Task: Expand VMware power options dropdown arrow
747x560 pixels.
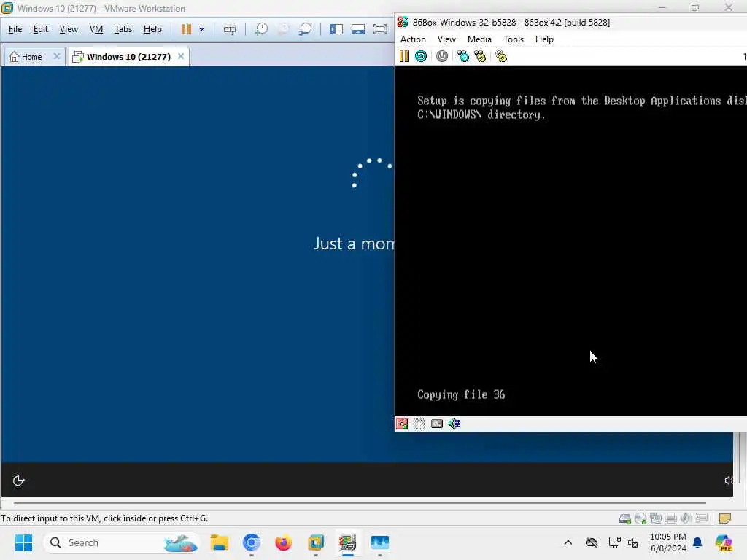Action: coord(201,29)
